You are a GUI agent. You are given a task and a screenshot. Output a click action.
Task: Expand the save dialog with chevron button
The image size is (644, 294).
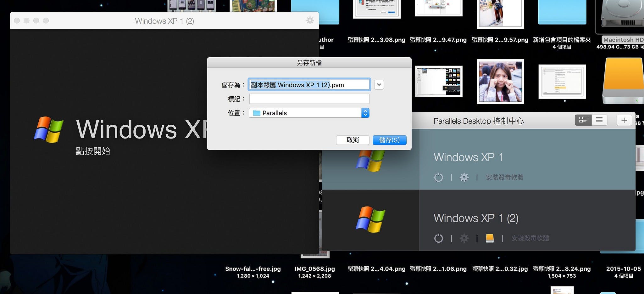379,85
